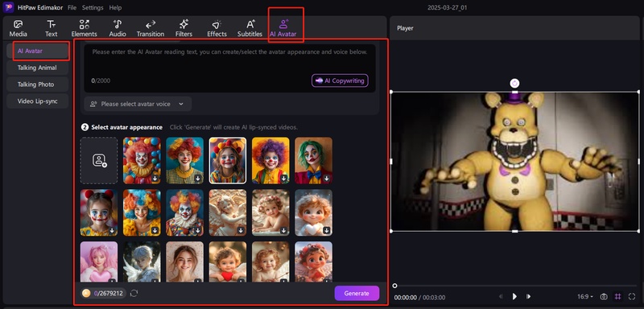Click the rotate handle above the video frame

click(514, 84)
